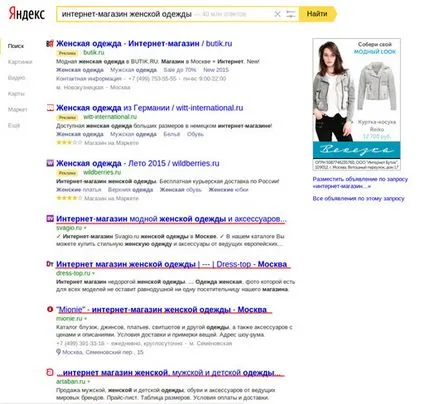The width and height of the screenshot is (434, 404).
Task: Switch to the Картинки tab
Action: pyautogui.click(x=20, y=62)
